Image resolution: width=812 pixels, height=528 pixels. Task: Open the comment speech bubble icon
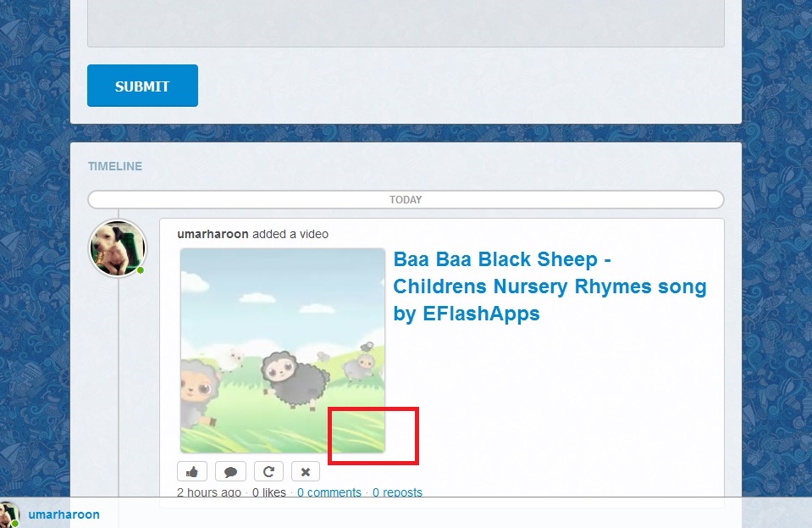click(x=230, y=471)
